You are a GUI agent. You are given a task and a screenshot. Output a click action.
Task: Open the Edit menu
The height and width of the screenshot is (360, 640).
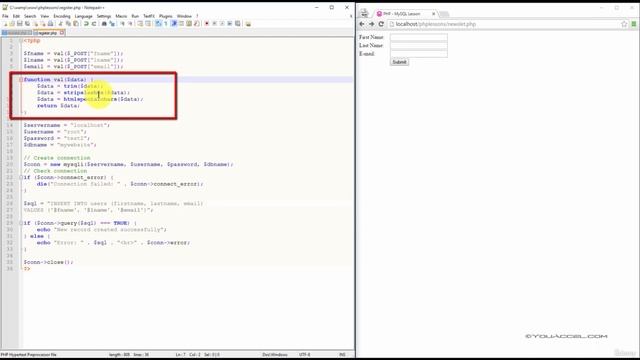16,16
